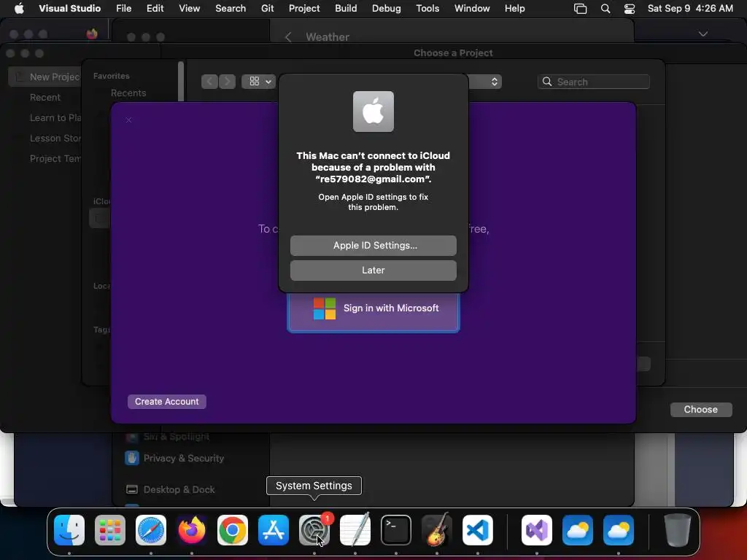Viewport: 747px width, 560px height.
Task: Click the file chooser sidebar scrollbar
Action: point(181,81)
